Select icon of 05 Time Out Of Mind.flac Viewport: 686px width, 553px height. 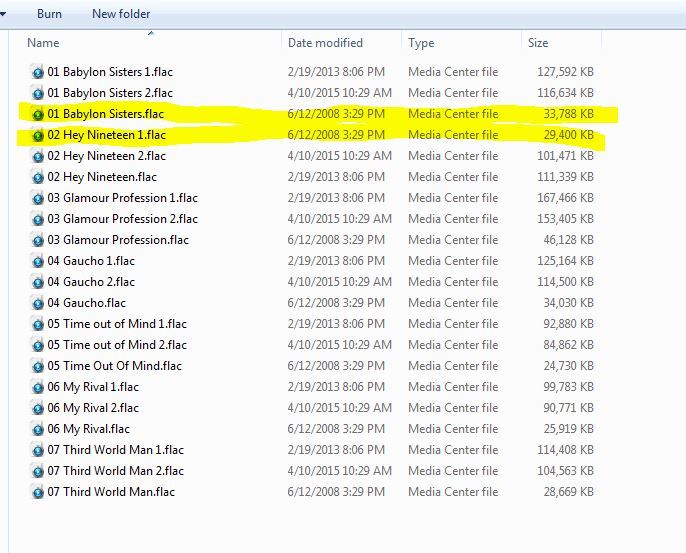pos(38,366)
